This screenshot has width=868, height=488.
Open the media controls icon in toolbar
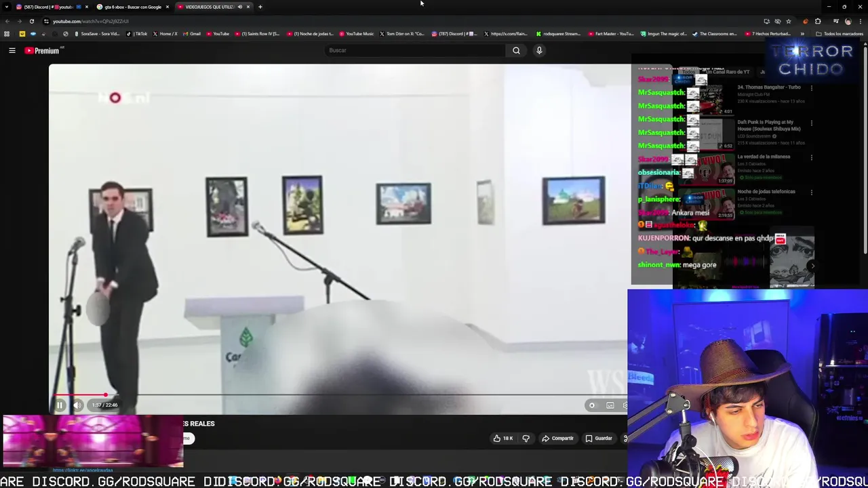835,21
